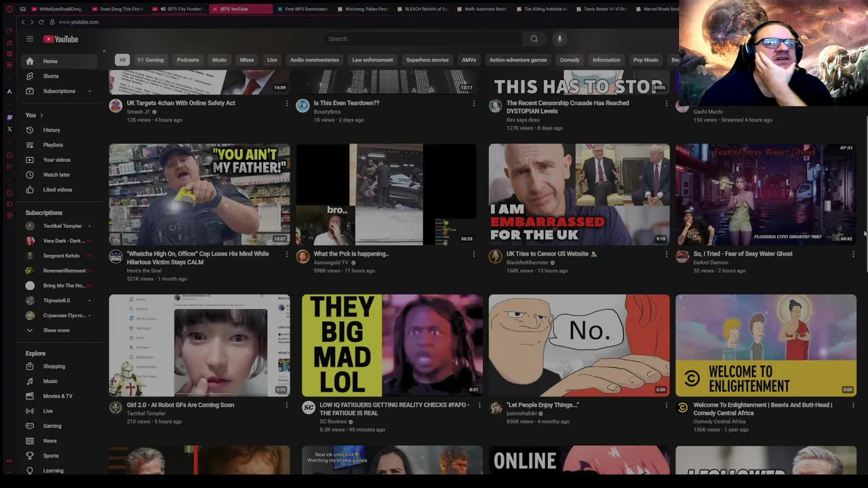Open options for Let People Enjoy Things video
Screen dimensions: 868x488
(x=666, y=405)
